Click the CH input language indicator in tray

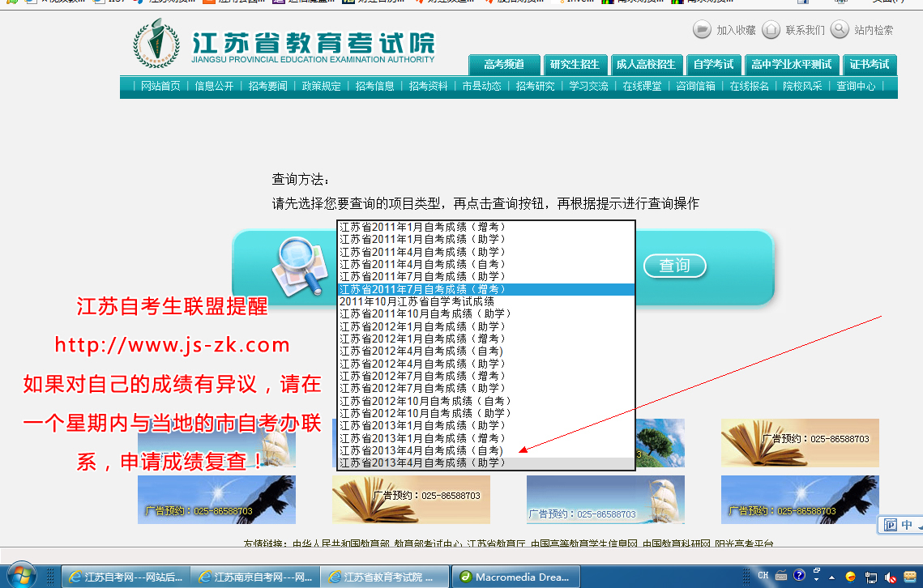pos(763,576)
